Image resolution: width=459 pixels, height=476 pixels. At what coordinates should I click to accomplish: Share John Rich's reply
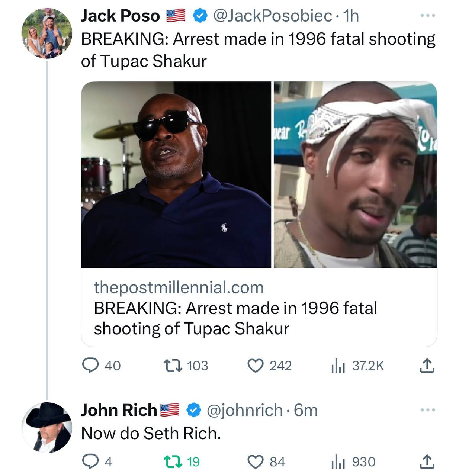427,462
